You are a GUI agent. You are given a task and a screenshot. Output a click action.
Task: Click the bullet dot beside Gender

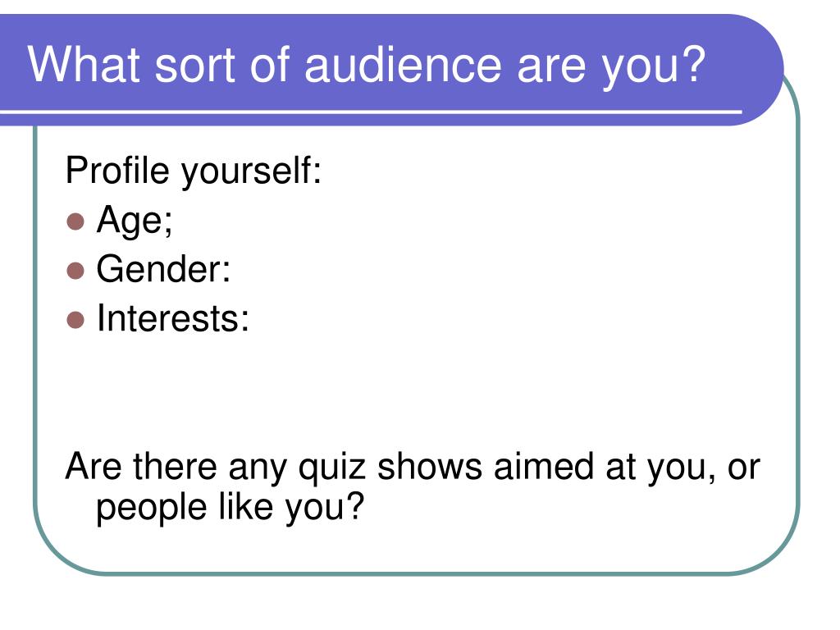click(75, 271)
